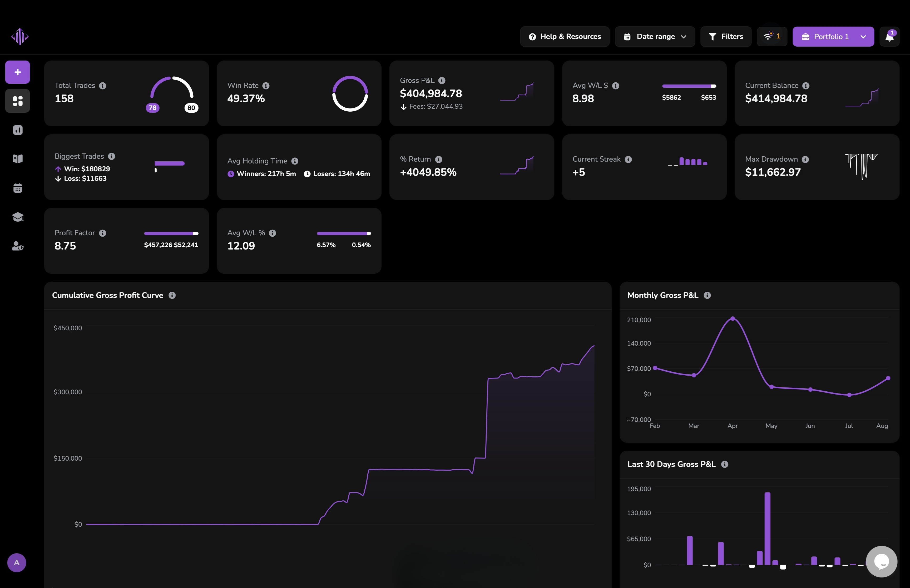910x588 pixels.
Task: Open the journal book sidebar icon
Action: 18,159
